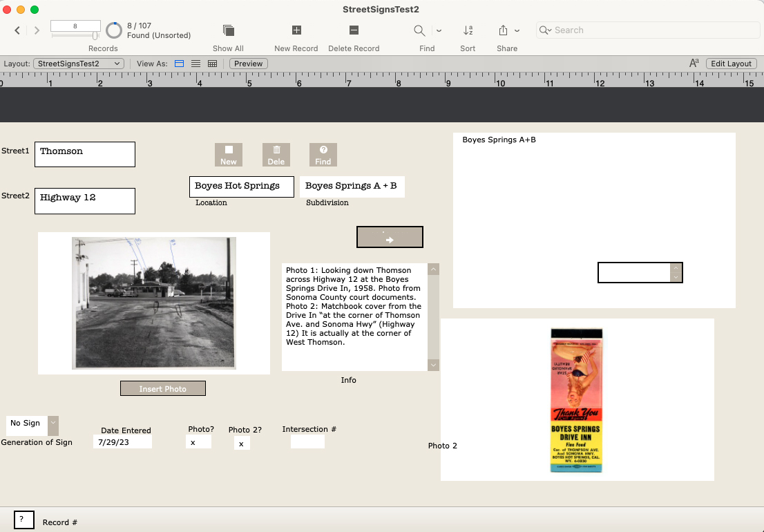Image resolution: width=764 pixels, height=532 pixels.
Task: Open the Find options chevron
Action: (439, 30)
